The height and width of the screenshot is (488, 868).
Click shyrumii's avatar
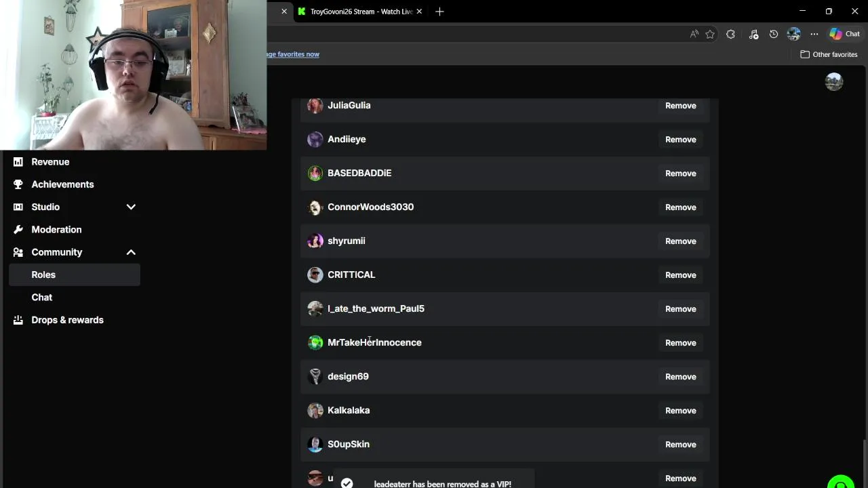click(x=315, y=241)
